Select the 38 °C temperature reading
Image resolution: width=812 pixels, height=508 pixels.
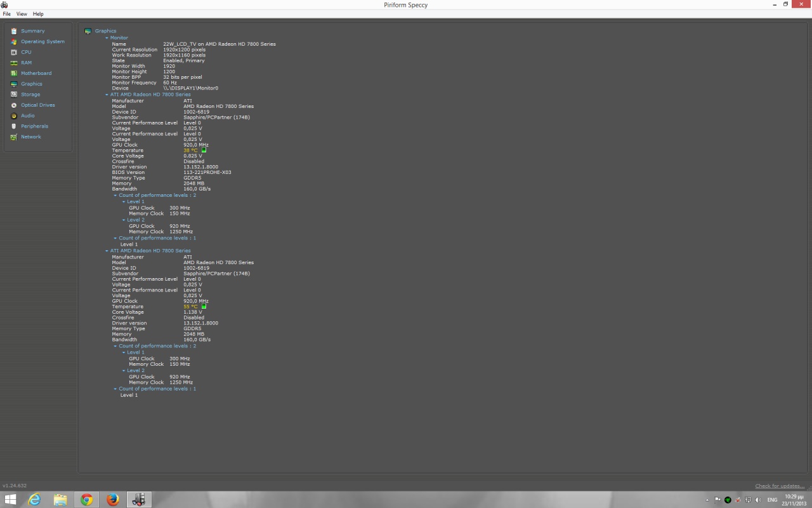pyautogui.click(x=191, y=150)
